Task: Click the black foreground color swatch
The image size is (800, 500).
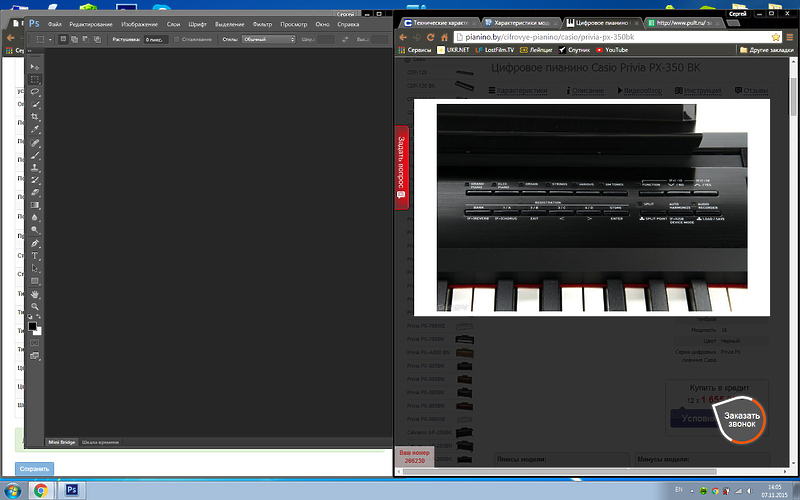Action: [x=32, y=326]
